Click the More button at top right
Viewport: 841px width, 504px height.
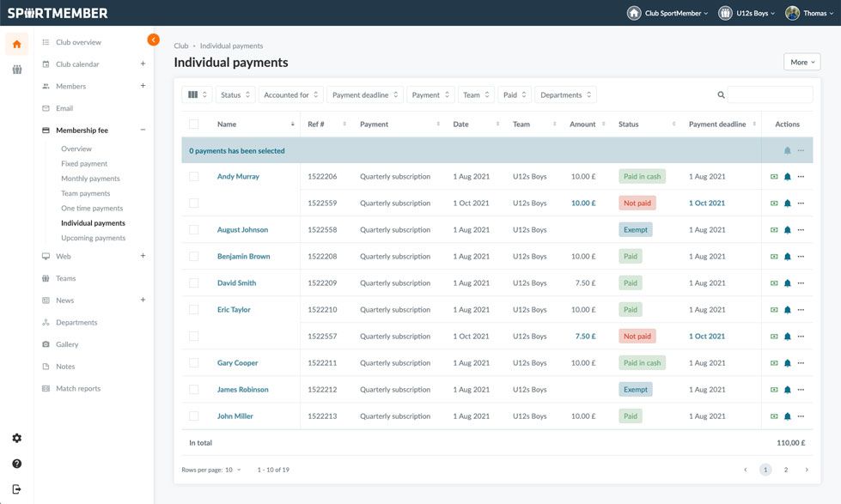tap(801, 60)
